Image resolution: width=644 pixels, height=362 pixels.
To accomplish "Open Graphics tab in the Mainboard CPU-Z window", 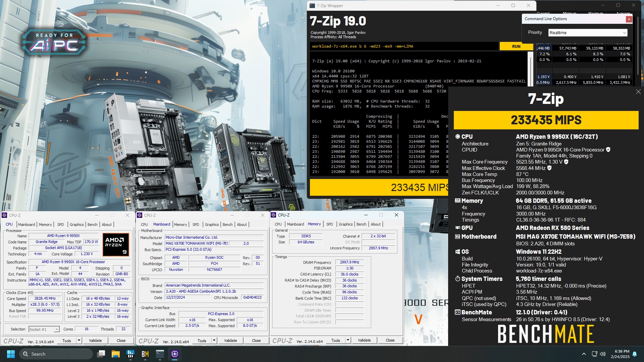I will (x=212, y=225).
